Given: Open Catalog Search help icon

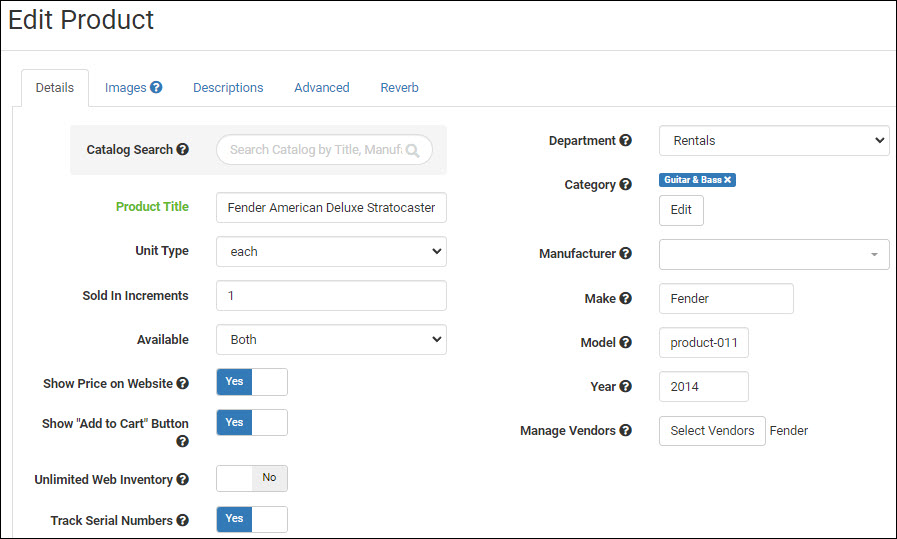Looking at the screenshot, I should pyautogui.click(x=182, y=149).
